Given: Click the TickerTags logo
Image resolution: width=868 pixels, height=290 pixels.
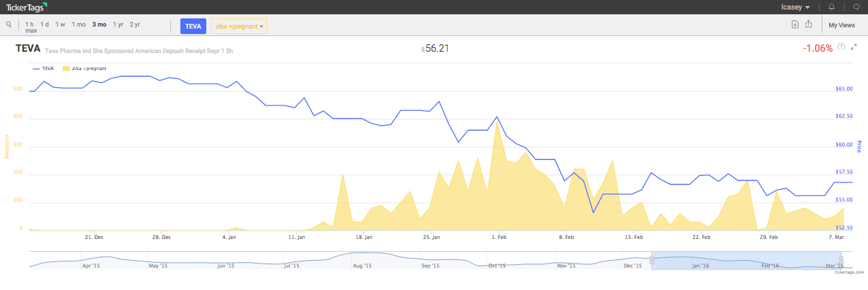Looking at the screenshot, I should [x=27, y=7].
